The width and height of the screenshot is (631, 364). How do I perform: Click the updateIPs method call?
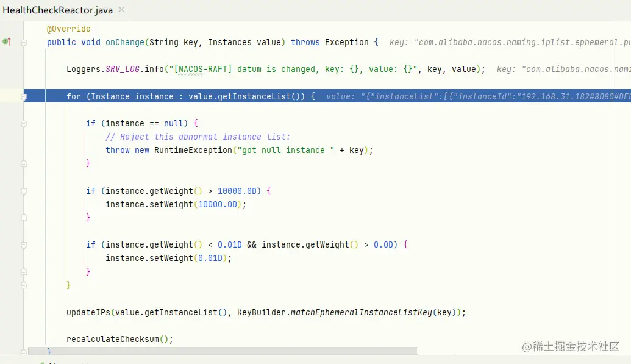tap(88, 312)
